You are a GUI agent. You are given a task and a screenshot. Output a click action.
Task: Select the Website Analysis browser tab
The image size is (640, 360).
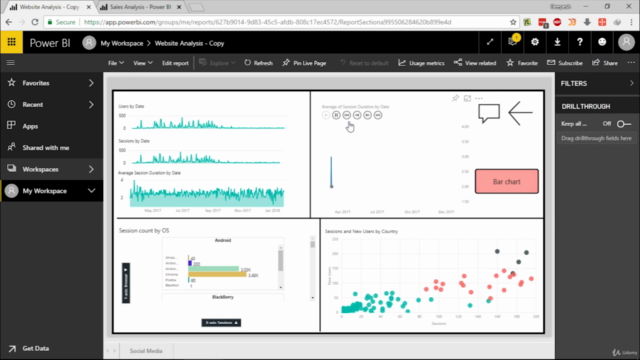(x=49, y=7)
